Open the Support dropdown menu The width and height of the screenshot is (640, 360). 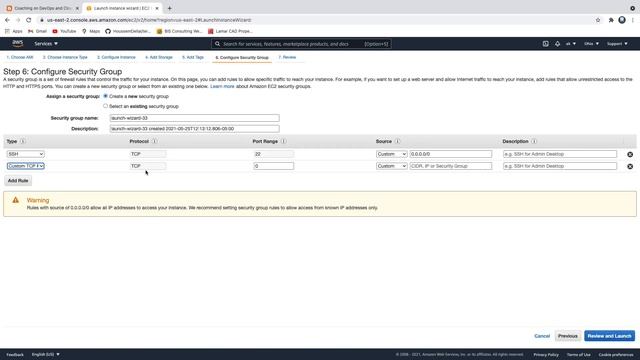tap(617, 44)
